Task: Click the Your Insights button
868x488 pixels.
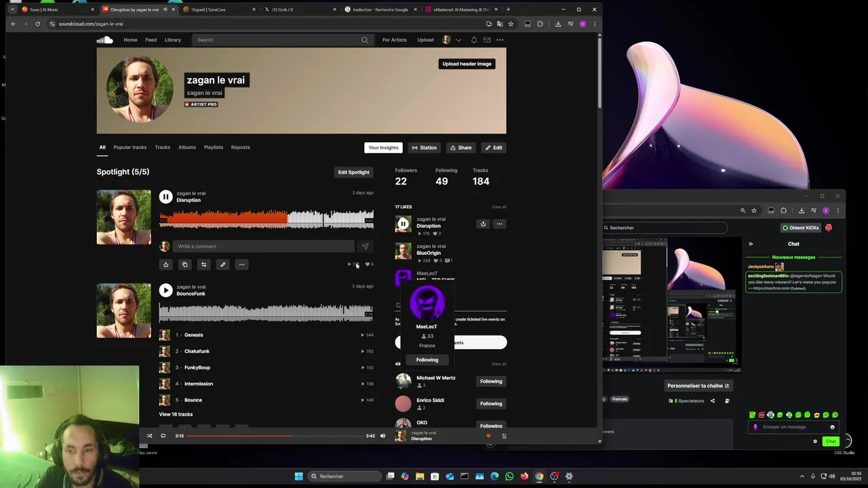Action: pyautogui.click(x=383, y=148)
